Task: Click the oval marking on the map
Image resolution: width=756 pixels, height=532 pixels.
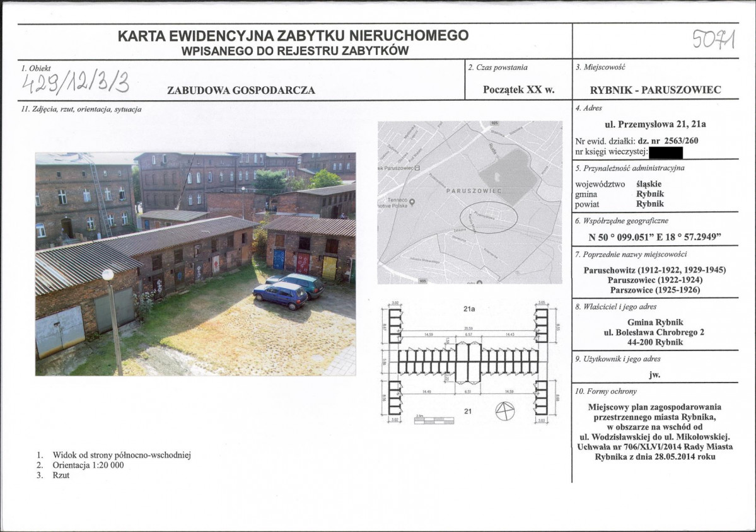Action: tap(487, 217)
